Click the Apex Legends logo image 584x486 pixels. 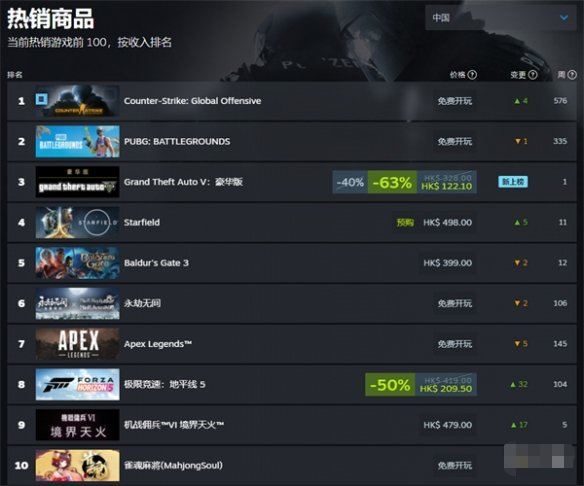77,344
